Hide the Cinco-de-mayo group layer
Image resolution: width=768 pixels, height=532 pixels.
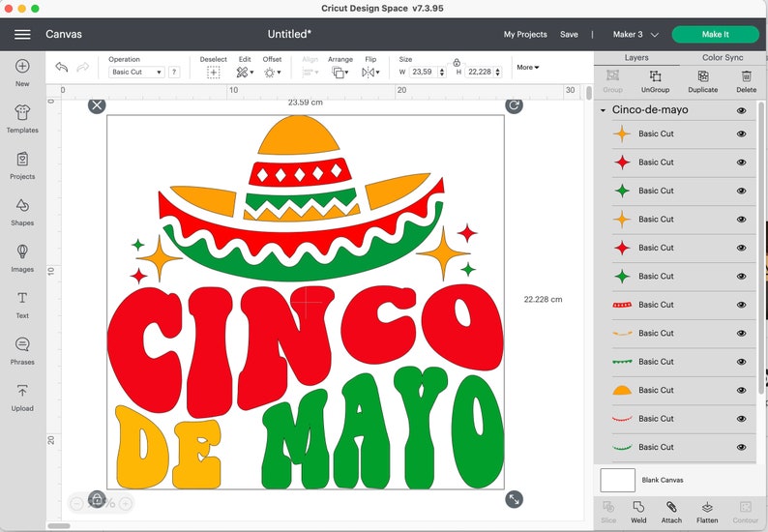[742, 110]
